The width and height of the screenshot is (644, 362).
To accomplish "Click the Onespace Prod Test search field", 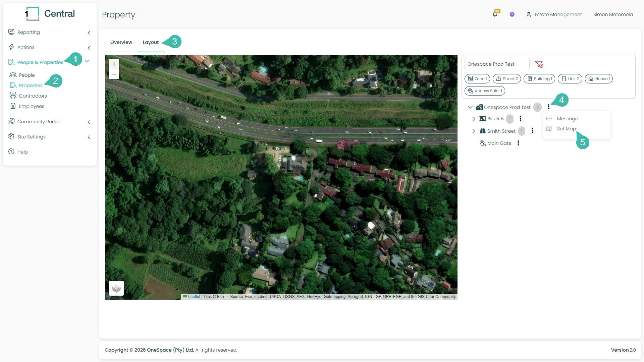I will click(x=497, y=64).
